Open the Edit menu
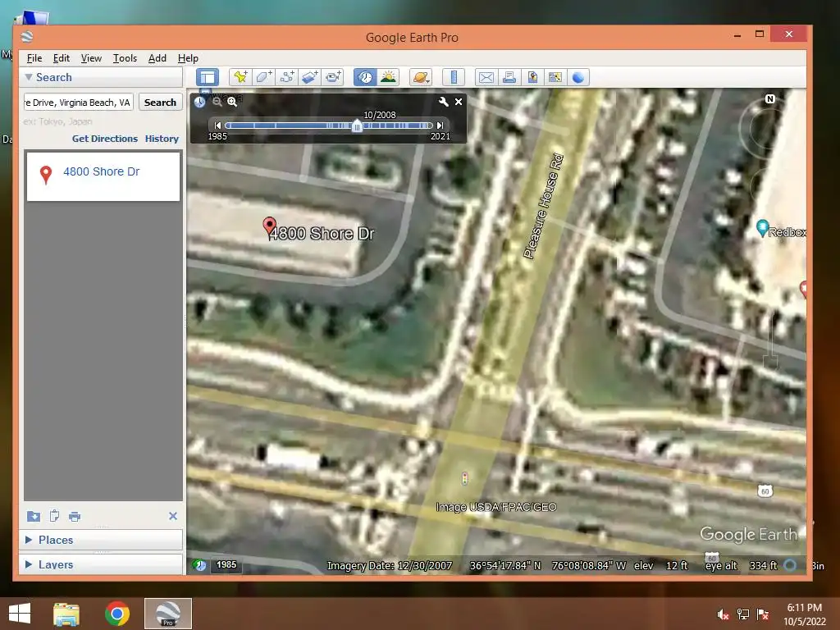This screenshot has height=630, width=840. (61, 58)
